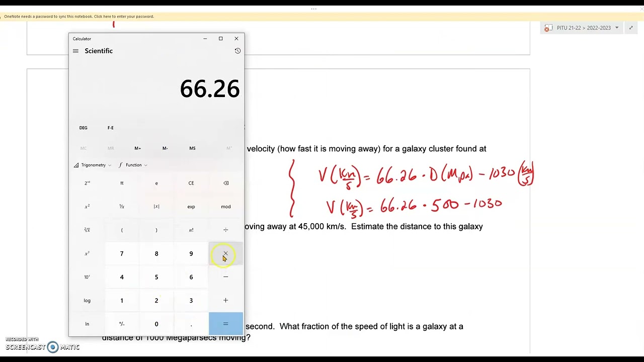Click the multiply operator key

point(226,253)
